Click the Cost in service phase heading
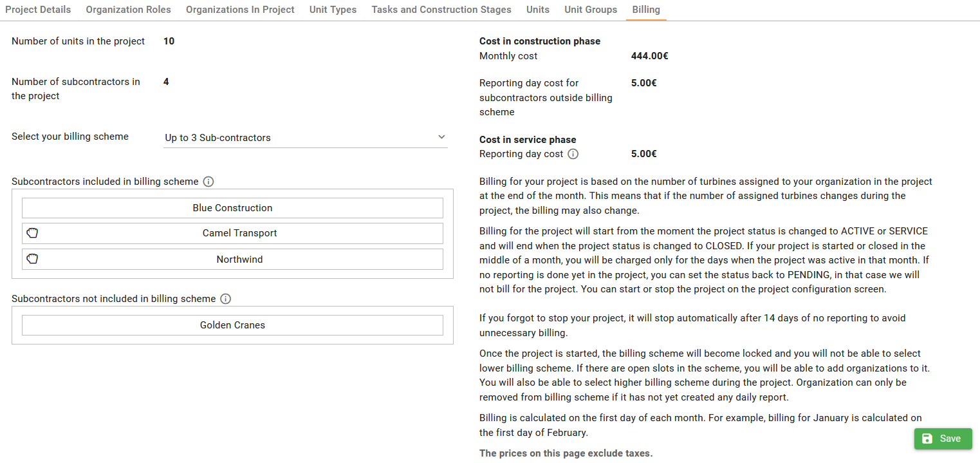Screen dimensions: 980x463 click(x=528, y=140)
